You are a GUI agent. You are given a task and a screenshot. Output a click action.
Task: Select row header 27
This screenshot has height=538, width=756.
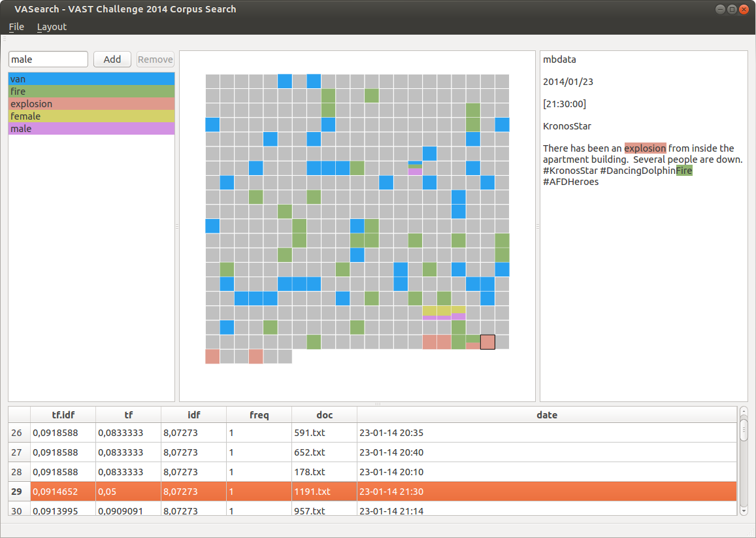20,452
